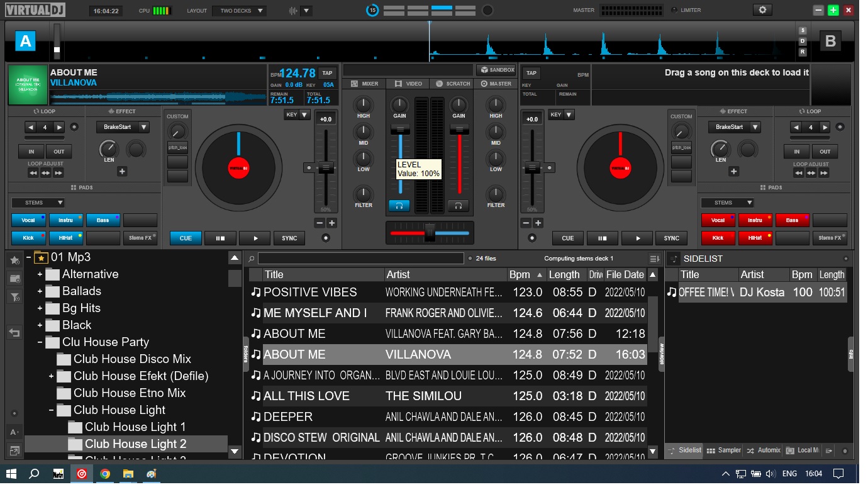This screenshot has height=492, width=868.
Task: Open Windows search from taskbar
Action: 35,474
